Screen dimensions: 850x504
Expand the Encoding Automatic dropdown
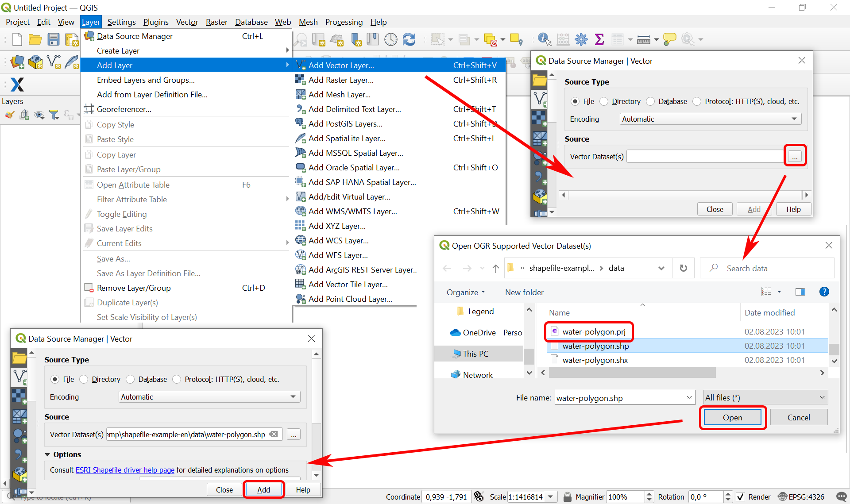711,119
